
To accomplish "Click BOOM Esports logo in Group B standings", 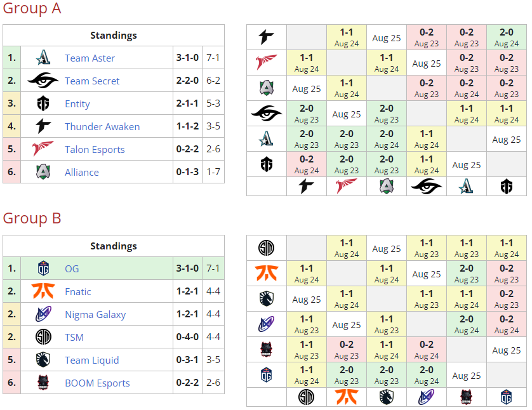I will coord(43,383).
